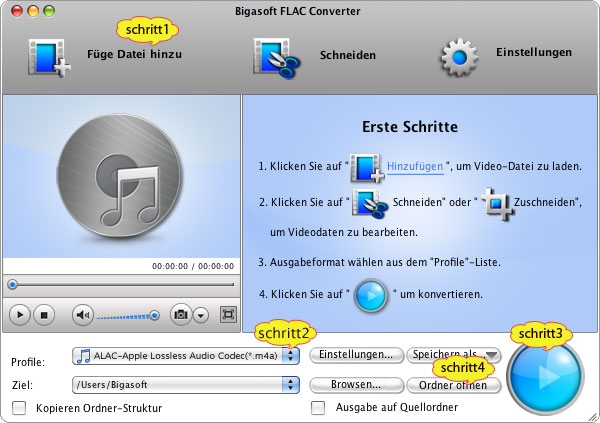Click the Erste Schritte heading
This screenshot has height=423, width=600.
click(x=410, y=127)
